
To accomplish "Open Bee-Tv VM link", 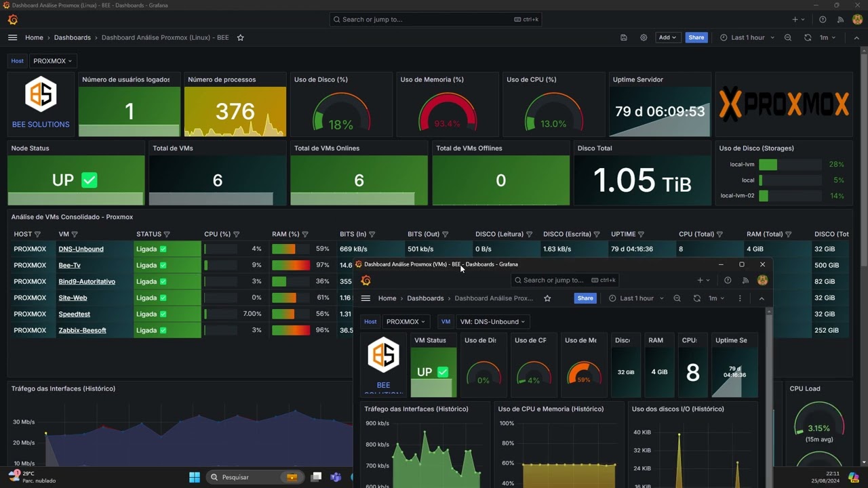I will coord(69,265).
